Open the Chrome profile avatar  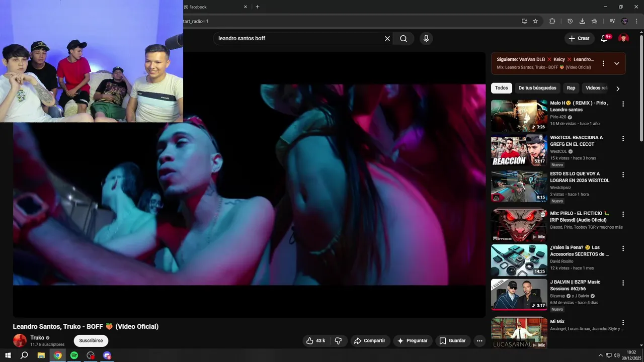click(x=624, y=21)
